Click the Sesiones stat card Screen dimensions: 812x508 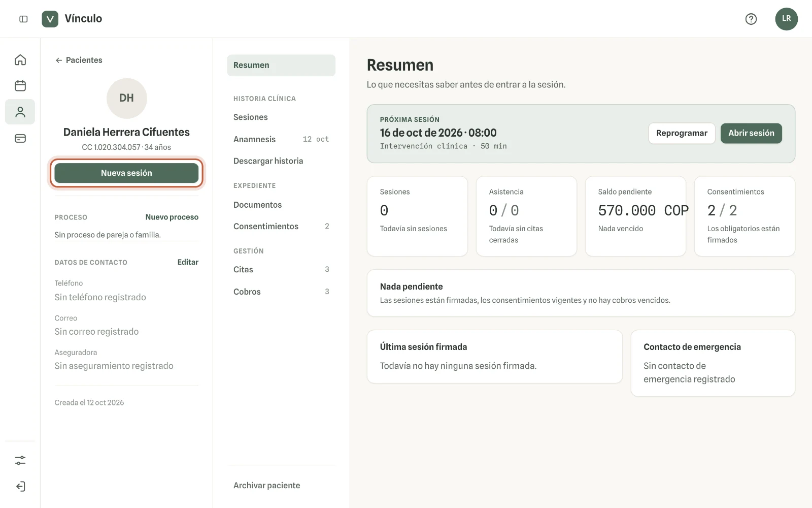417,216
